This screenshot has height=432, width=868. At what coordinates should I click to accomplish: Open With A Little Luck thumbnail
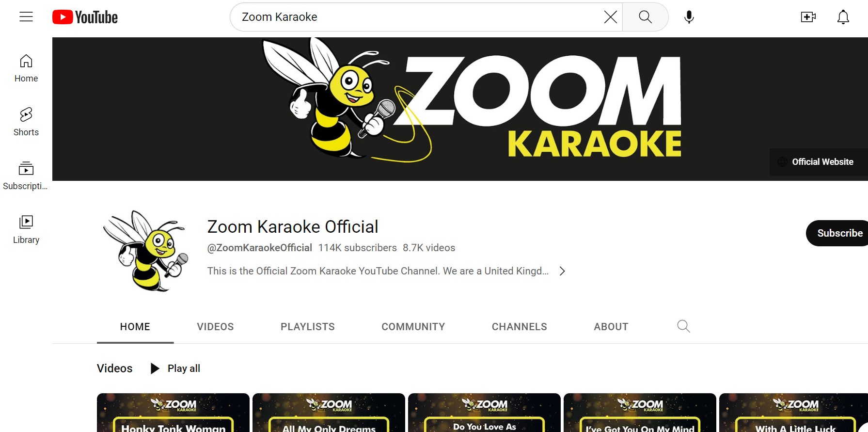pyautogui.click(x=793, y=413)
